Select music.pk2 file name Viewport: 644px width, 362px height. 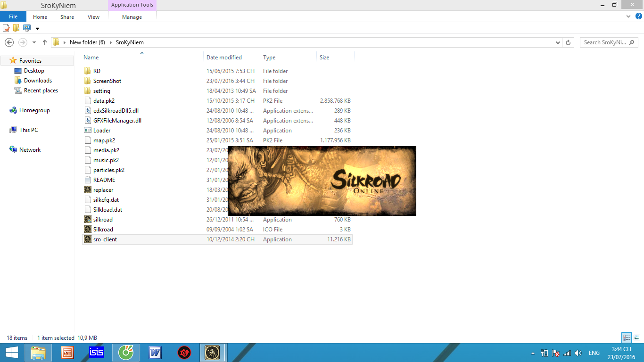(106, 160)
